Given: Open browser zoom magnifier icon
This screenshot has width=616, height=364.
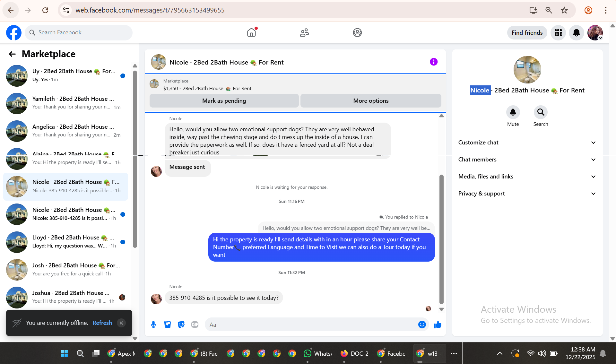Looking at the screenshot, I should [x=549, y=10].
